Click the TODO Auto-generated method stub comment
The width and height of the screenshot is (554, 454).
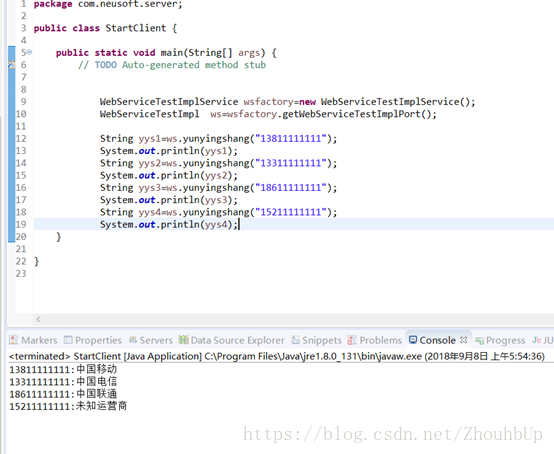[172, 65]
